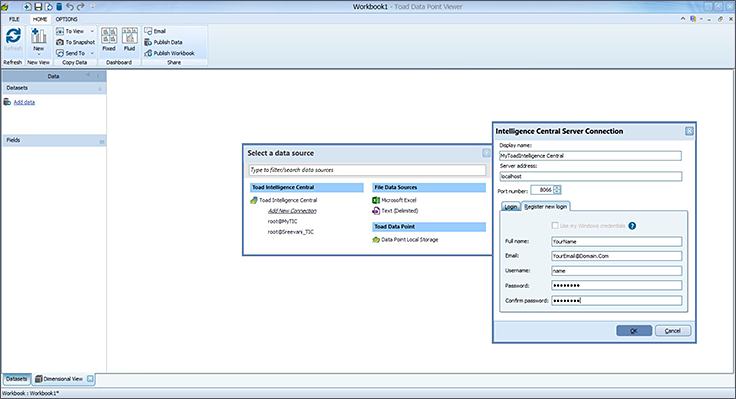Open the Send To dropdown arrow
The image size is (736, 399).
coord(92,53)
